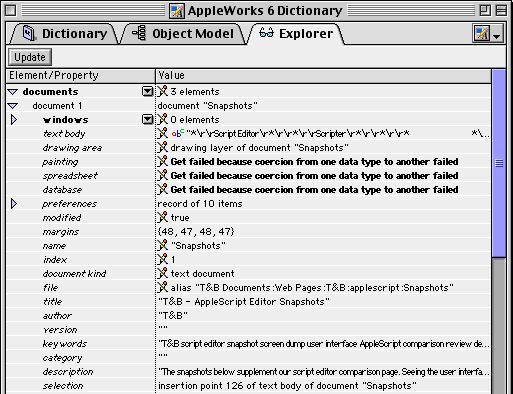Viewport: 513px width, 394px height.
Task: Collapse the documents disclosure triangle
Action: click(13, 92)
